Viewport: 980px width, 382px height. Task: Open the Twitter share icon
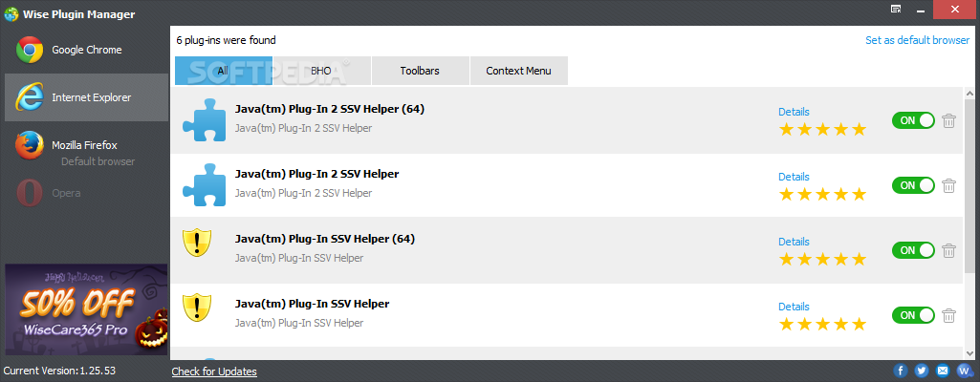coord(922,371)
